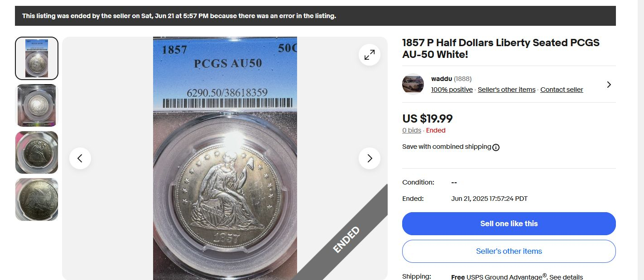Image resolution: width=644 pixels, height=280 pixels.
Task: Select the first thumbnail of slabbed coin
Action: tap(37, 58)
